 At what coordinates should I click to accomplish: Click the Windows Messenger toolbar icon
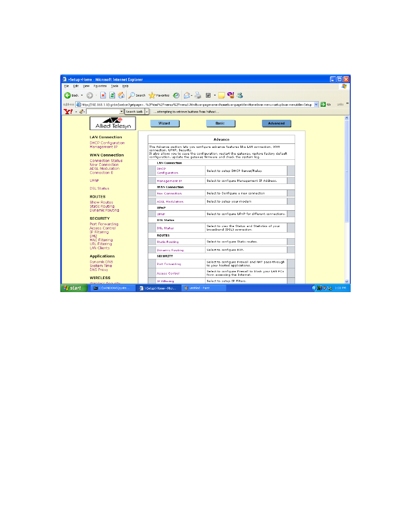pyautogui.click(x=240, y=95)
